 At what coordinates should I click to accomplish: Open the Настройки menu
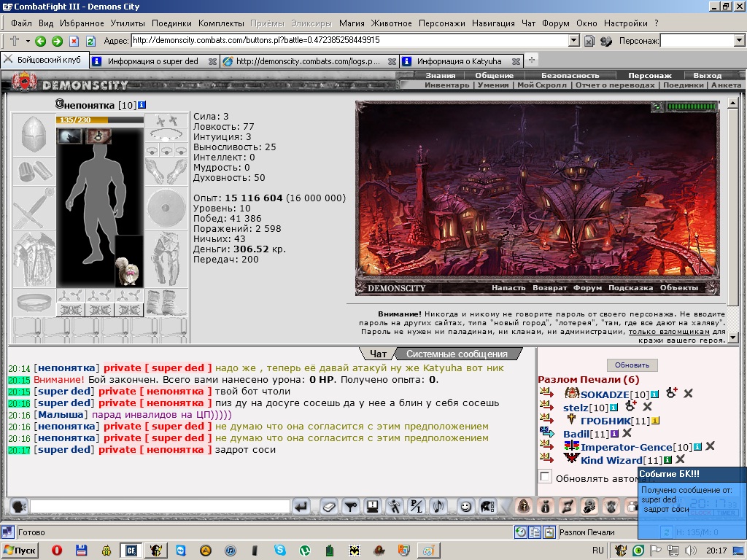pos(625,23)
